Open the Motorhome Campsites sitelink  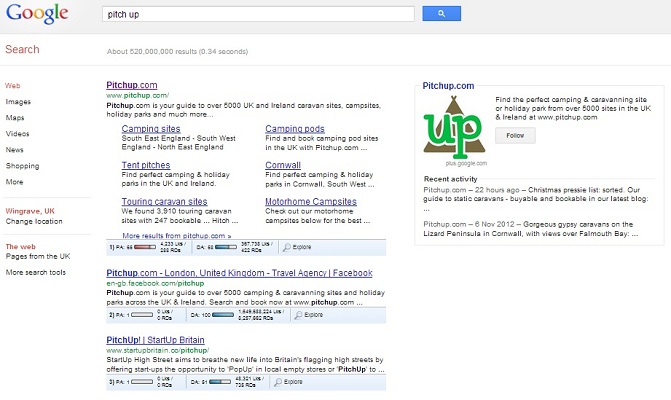[311, 201]
